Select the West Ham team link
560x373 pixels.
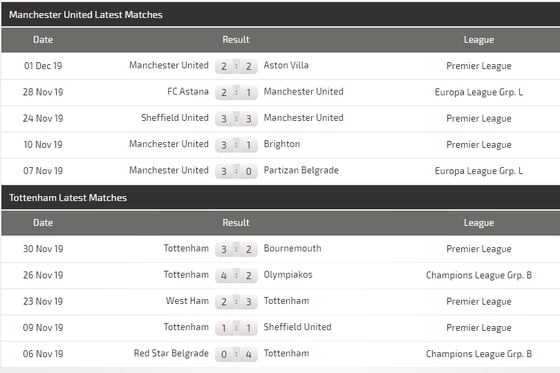(187, 301)
